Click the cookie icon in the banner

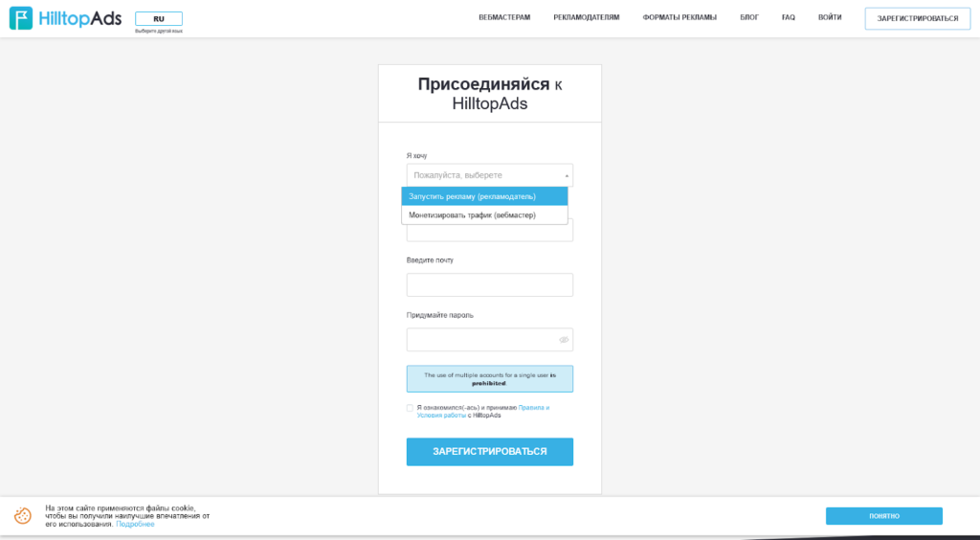click(x=23, y=516)
